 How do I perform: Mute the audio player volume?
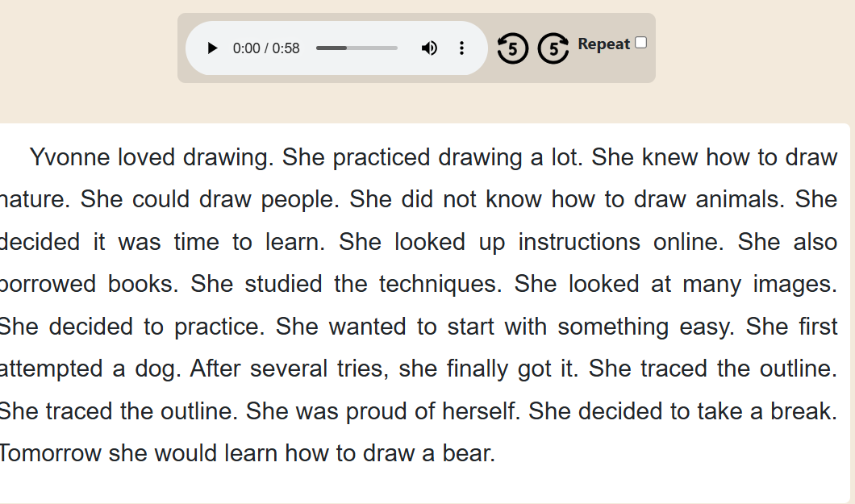tap(429, 48)
